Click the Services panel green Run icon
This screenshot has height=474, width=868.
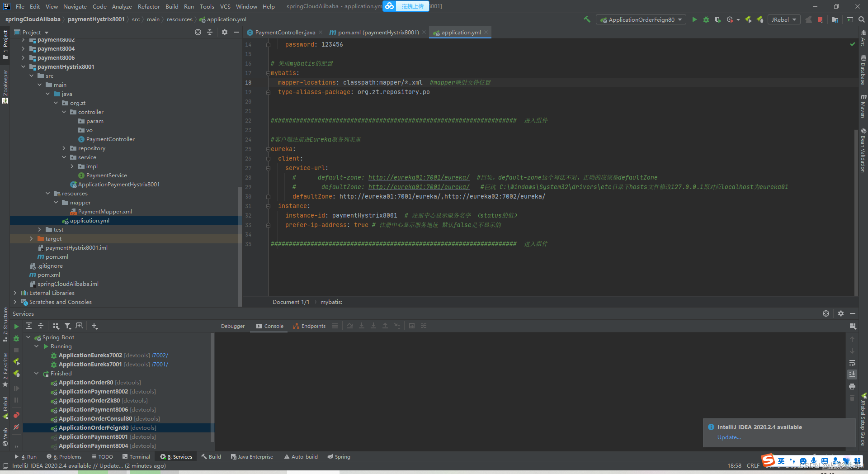(16, 326)
